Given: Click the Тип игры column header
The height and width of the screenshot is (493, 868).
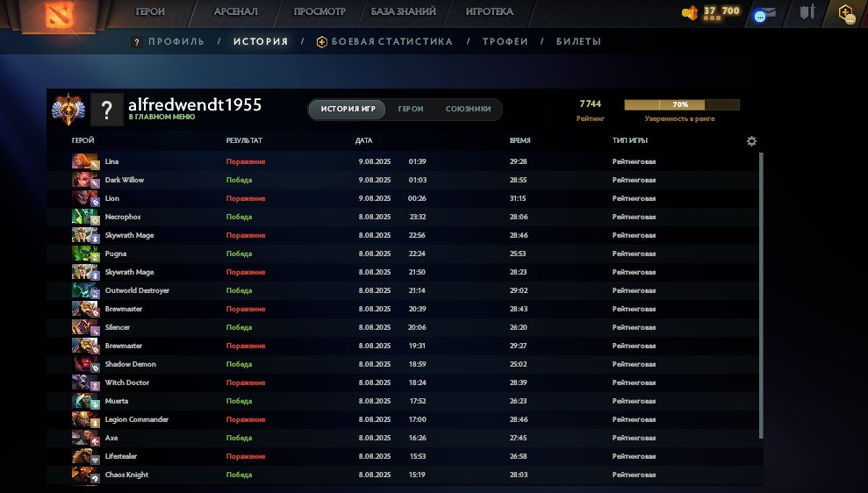Looking at the screenshot, I should click(630, 140).
